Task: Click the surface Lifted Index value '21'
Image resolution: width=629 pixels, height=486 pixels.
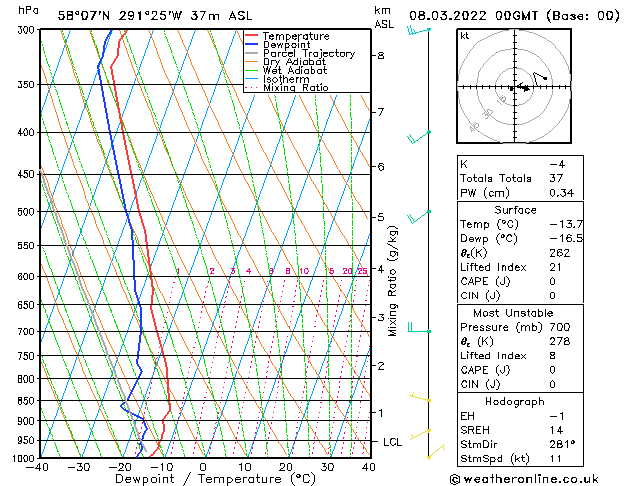Action: point(556,267)
